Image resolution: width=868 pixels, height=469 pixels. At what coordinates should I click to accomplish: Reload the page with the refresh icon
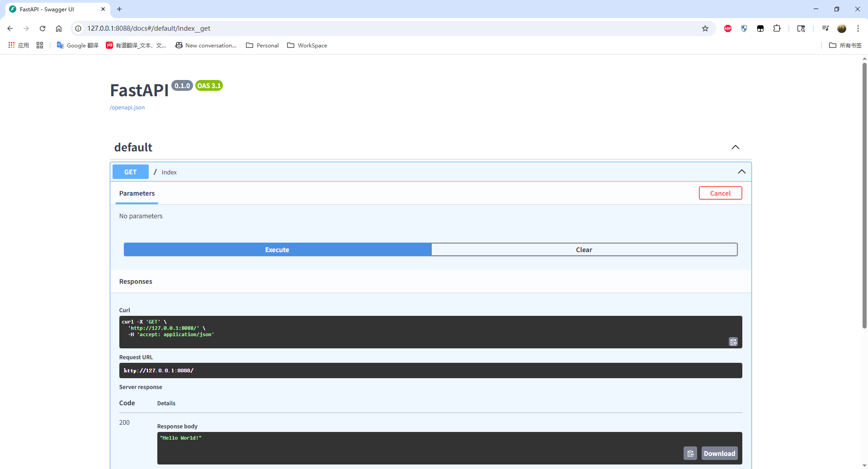coord(42,28)
